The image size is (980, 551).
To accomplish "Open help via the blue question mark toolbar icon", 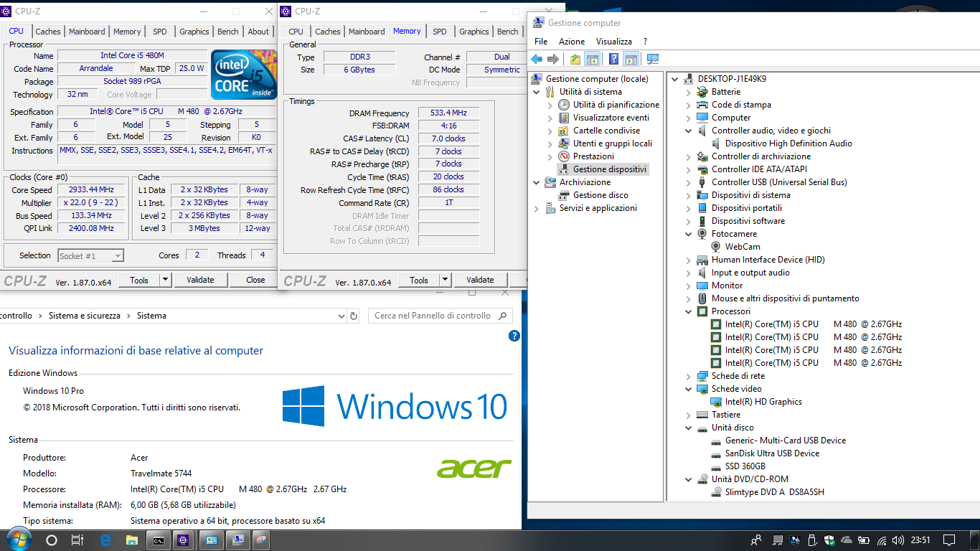I will (614, 59).
